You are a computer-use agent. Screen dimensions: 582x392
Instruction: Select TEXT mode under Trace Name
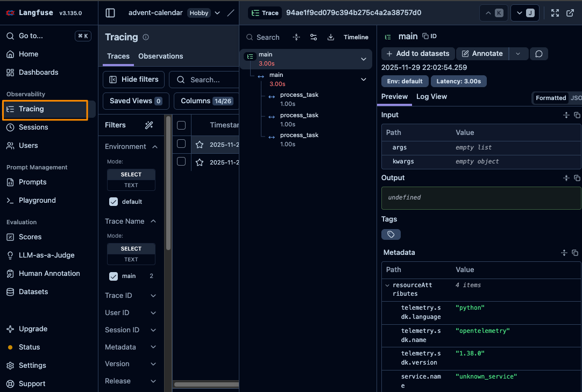[x=131, y=260]
